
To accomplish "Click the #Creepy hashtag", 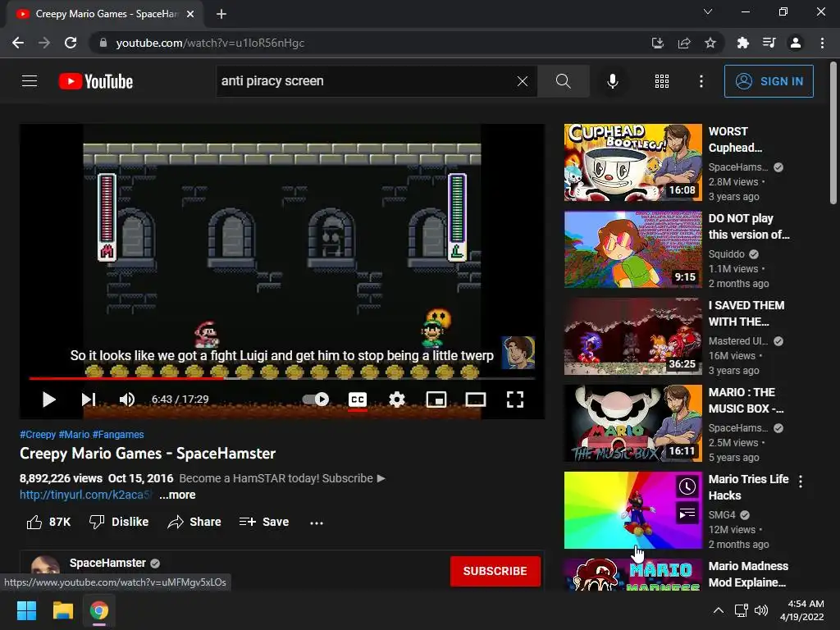I will (38, 435).
